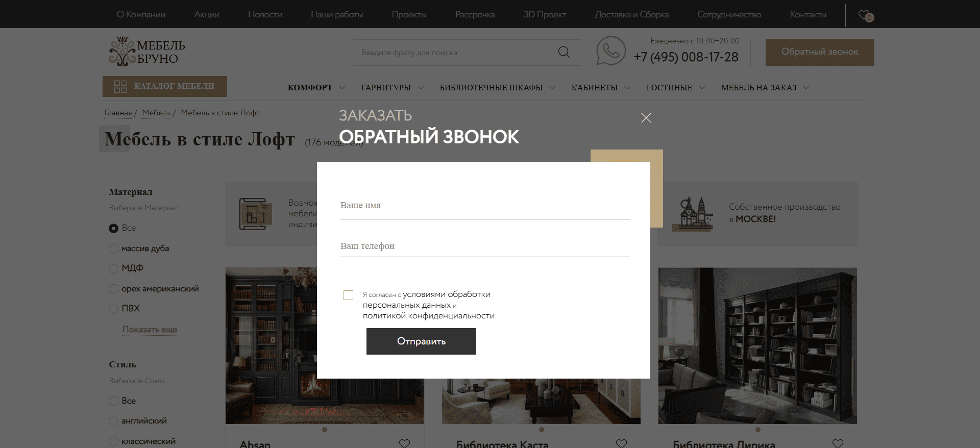This screenshot has width=980, height=448.
Task: Click the Мебель Бруно logo
Action: point(147,52)
